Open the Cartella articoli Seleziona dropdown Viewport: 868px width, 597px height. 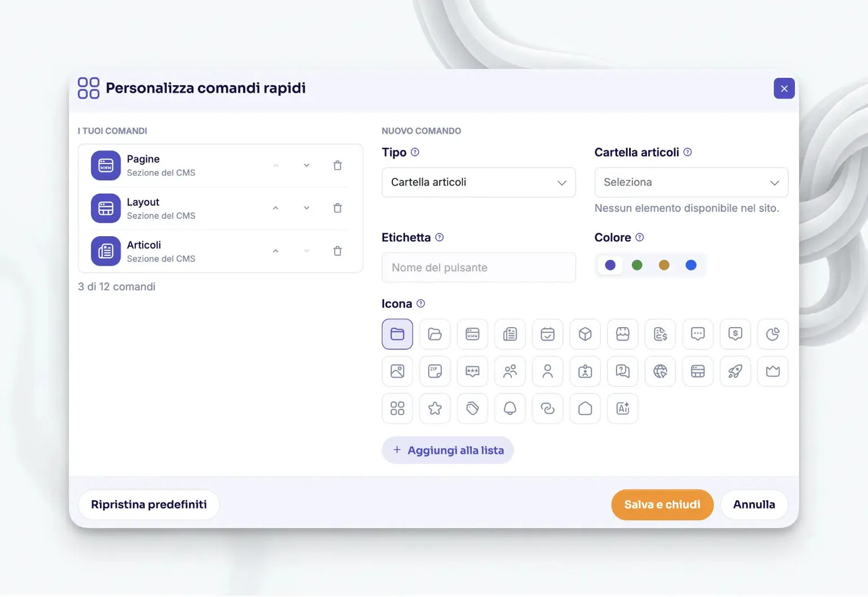[691, 182]
